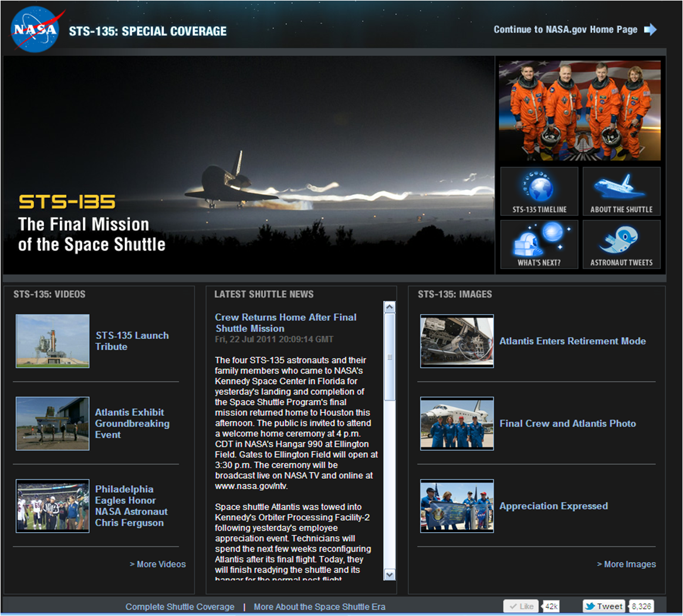683x616 pixels.
Task: Click the 42k like count bubble
Action: (551, 607)
